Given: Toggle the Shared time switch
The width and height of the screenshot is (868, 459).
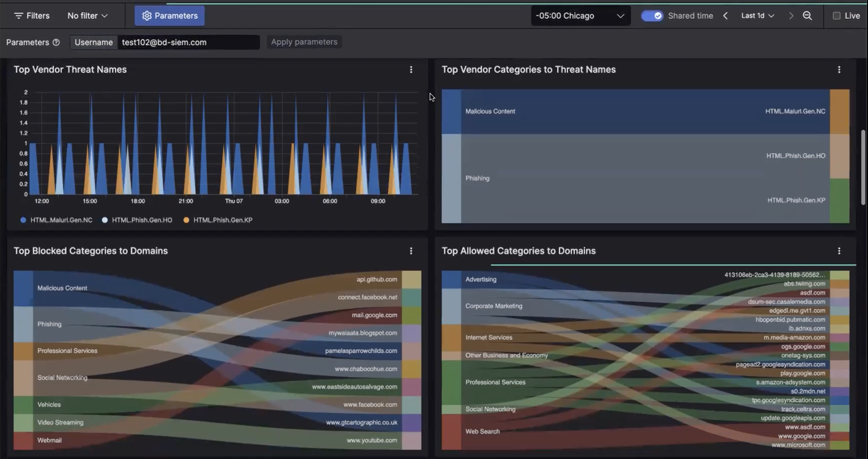Looking at the screenshot, I should pos(652,16).
